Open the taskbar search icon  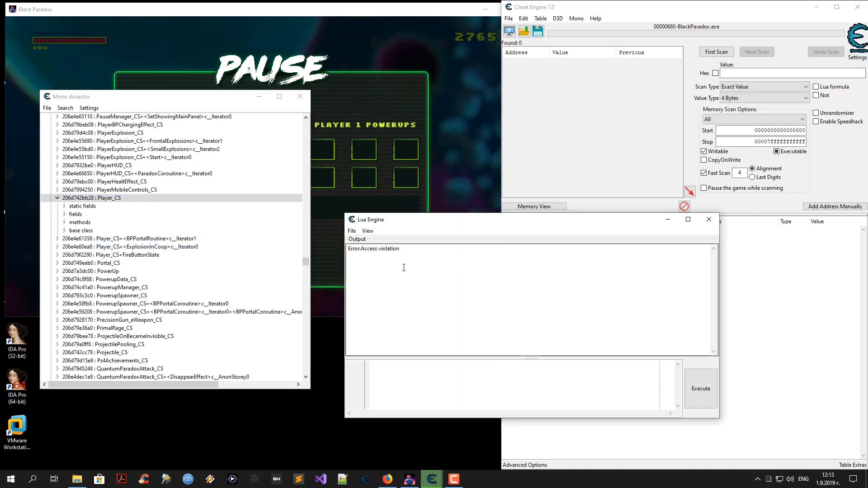[33, 479]
